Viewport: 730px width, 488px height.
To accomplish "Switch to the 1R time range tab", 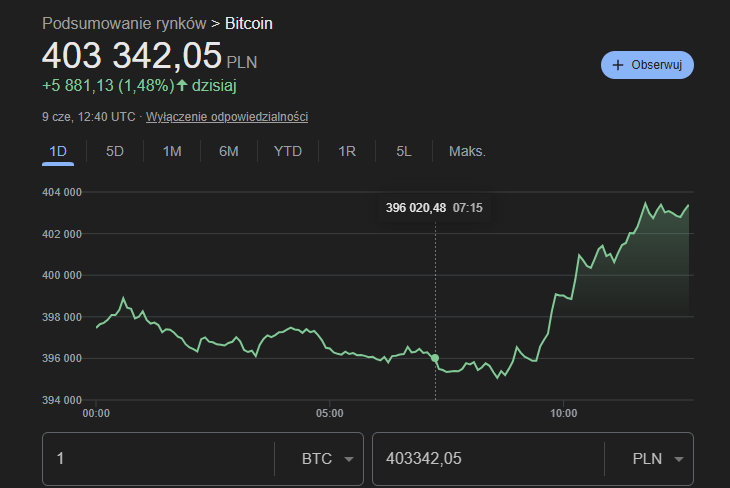I will pyautogui.click(x=347, y=151).
